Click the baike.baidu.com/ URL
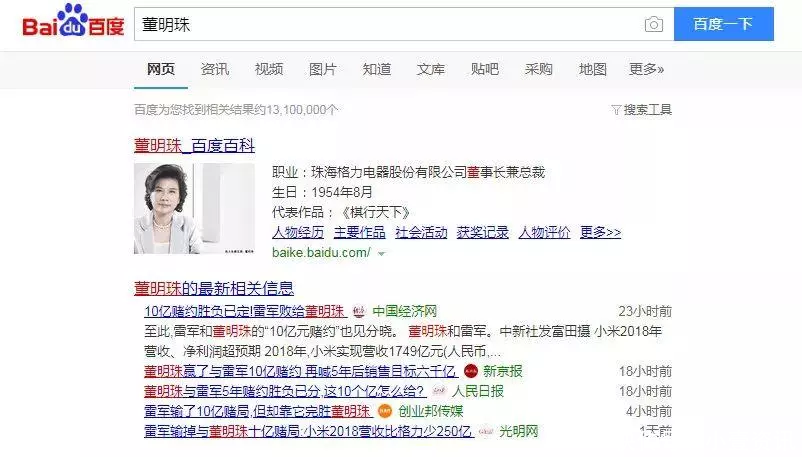The height and width of the screenshot is (457, 802). (x=321, y=252)
